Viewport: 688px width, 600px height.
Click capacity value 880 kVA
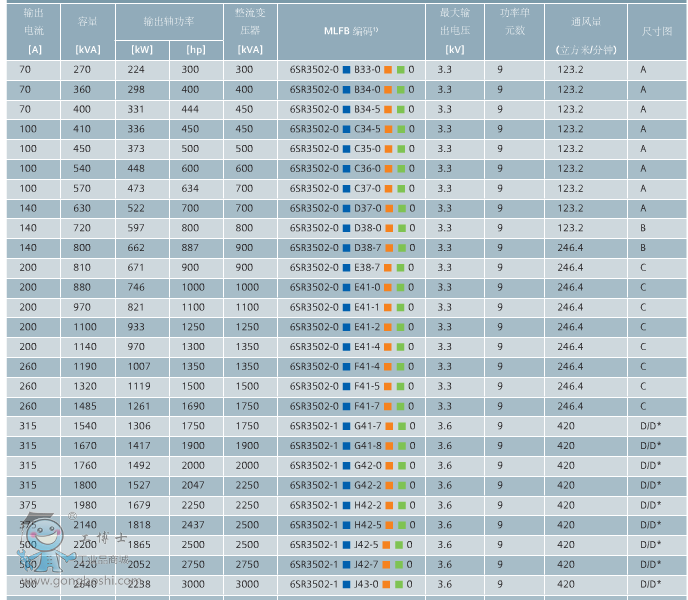tap(82, 287)
